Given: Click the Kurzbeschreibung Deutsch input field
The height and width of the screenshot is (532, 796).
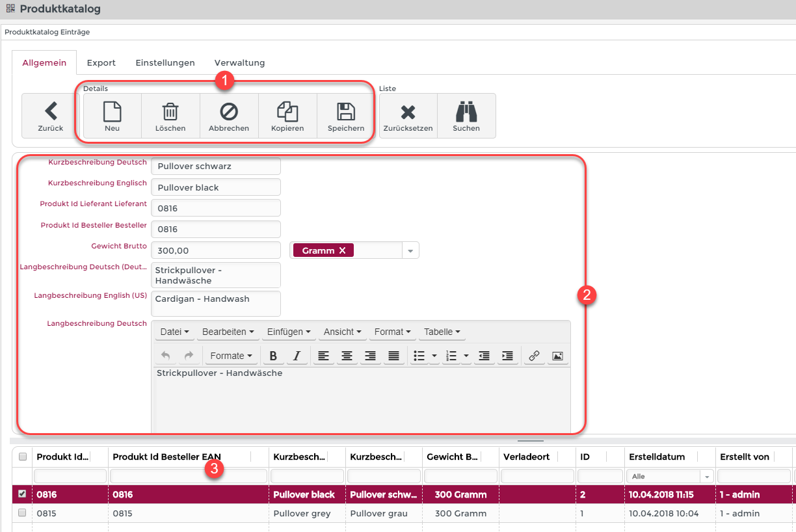Looking at the screenshot, I should click(215, 166).
